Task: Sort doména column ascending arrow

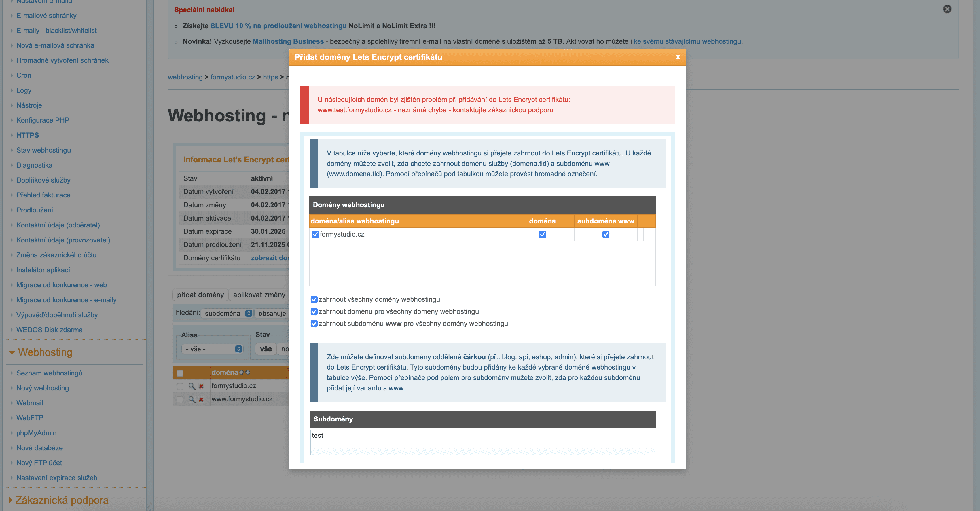Action: coord(241,372)
